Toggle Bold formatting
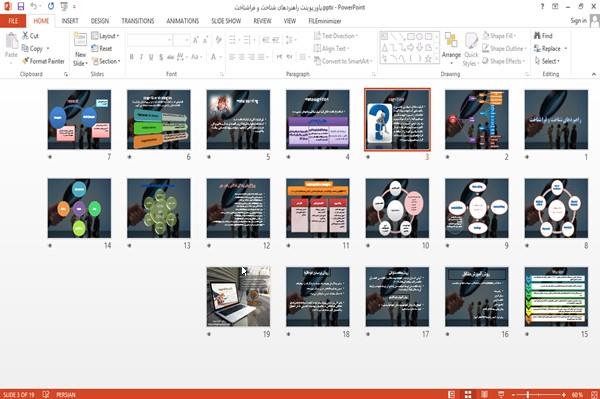 [x=132, y=57]
